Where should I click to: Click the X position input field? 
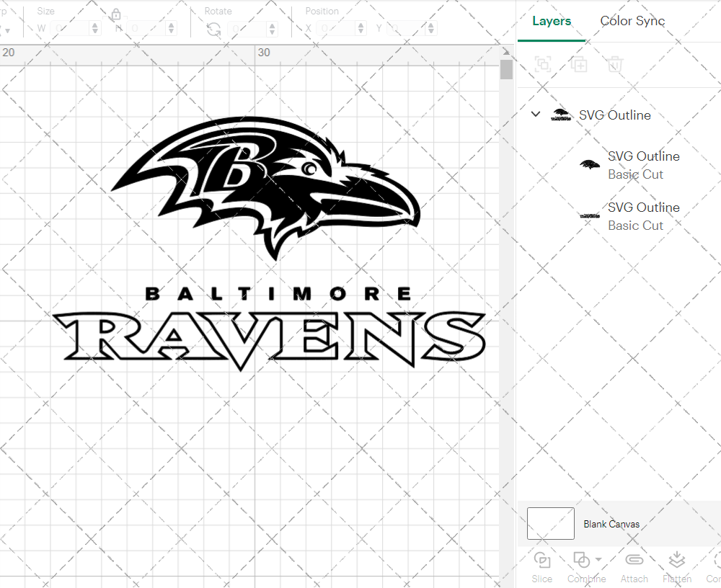tap(336, 27)
